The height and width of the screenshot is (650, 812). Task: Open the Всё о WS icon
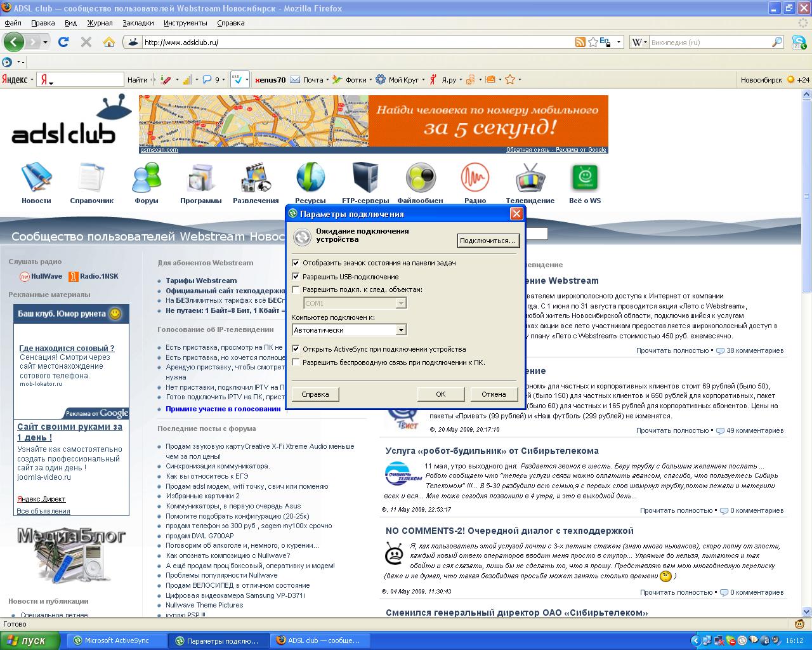[x=585, y=178]
